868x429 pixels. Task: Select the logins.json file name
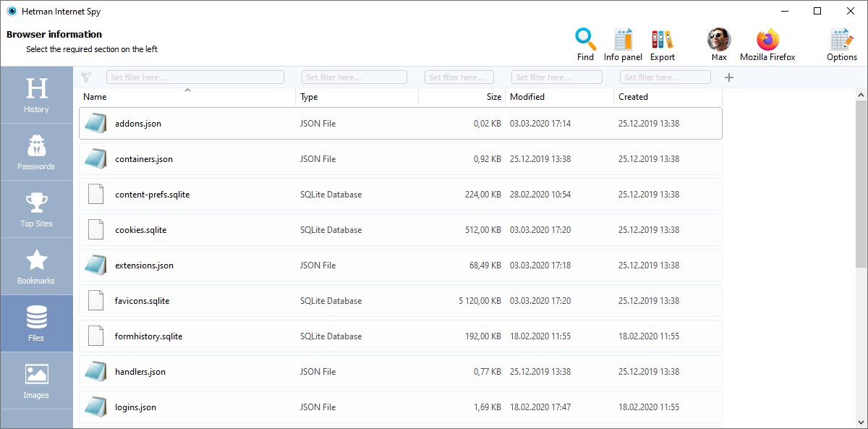[135, 407]
